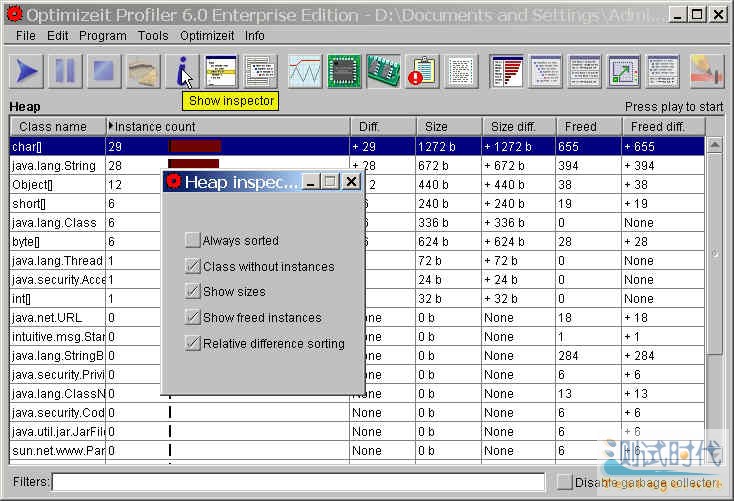This screenshot has width=734, height=501.
Task: Minimize the Heap inspector window
Action: pos(309,182)
